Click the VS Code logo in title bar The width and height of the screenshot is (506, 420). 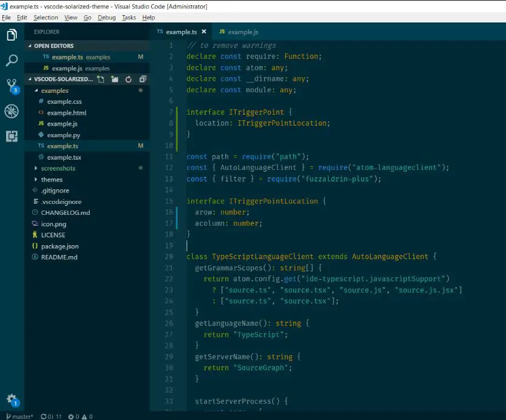pyautogui.click(x=4, y=6)
